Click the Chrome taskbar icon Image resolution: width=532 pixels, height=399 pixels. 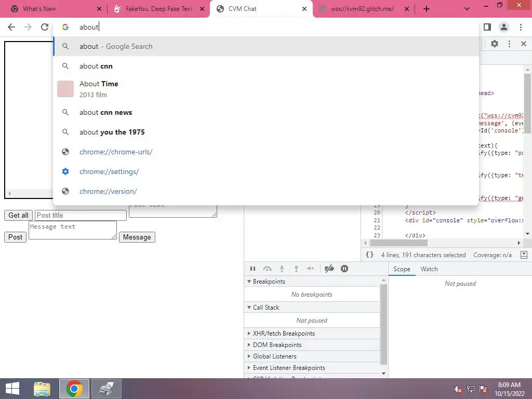74,389
